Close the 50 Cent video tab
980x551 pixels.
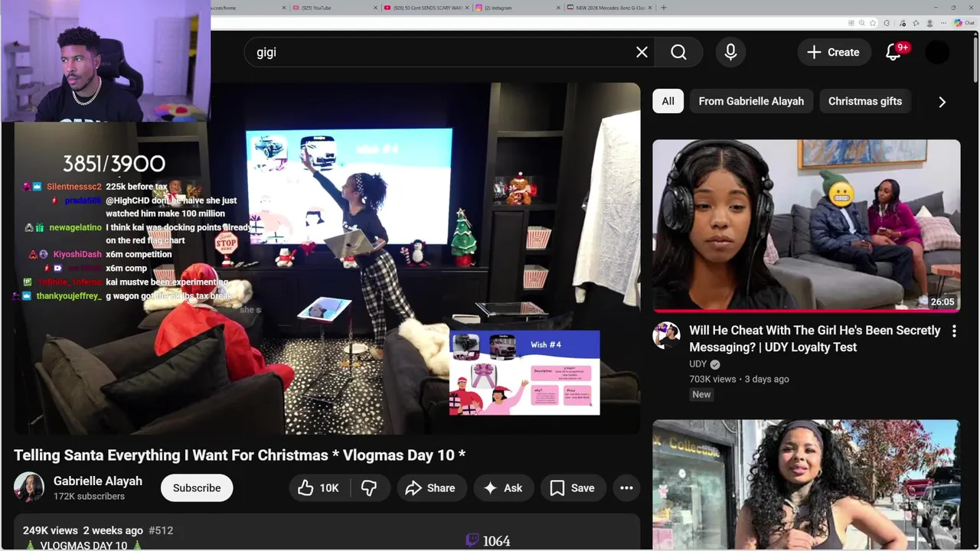tap(466, 8)
